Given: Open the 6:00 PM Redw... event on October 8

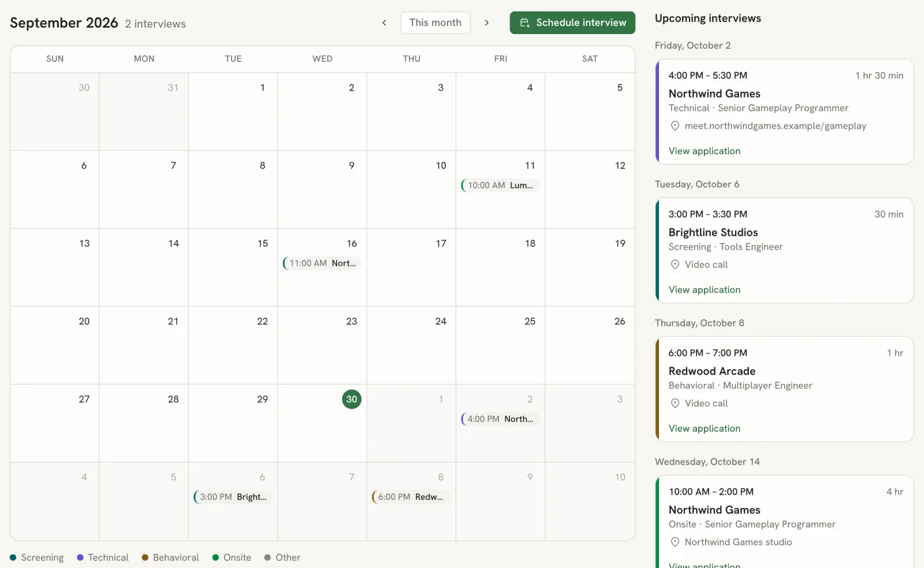Looking at the screenshot, I should pos(411,497).
